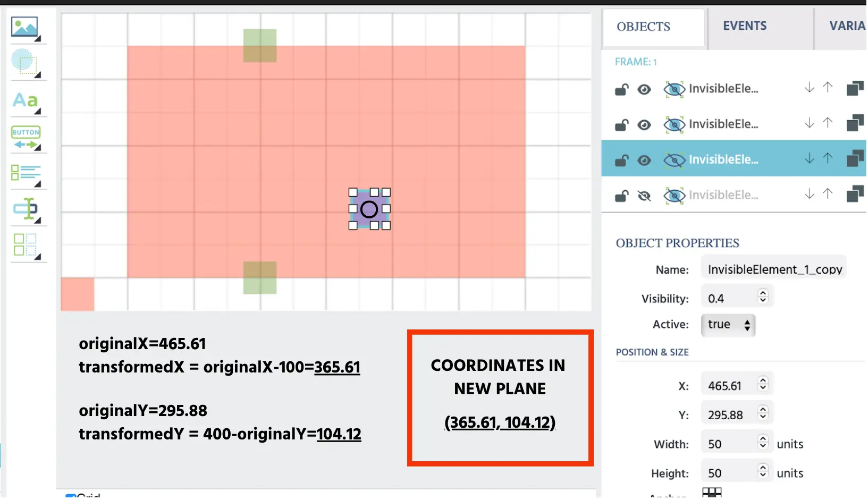This screenshot has height=500, width=868.
Task: Toggle lock on the top InvisibleEle row
Action: pyautogui.click(x=621, y=89)
